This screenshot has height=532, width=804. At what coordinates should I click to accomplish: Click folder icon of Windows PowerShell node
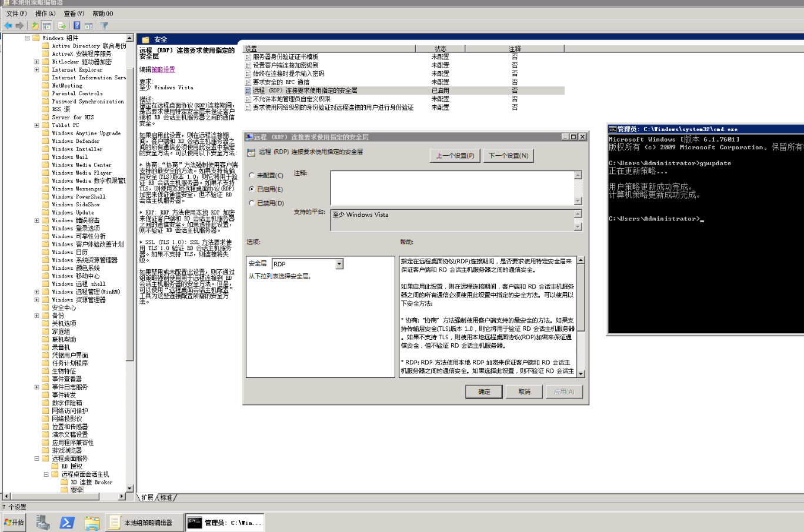point(45,196)
